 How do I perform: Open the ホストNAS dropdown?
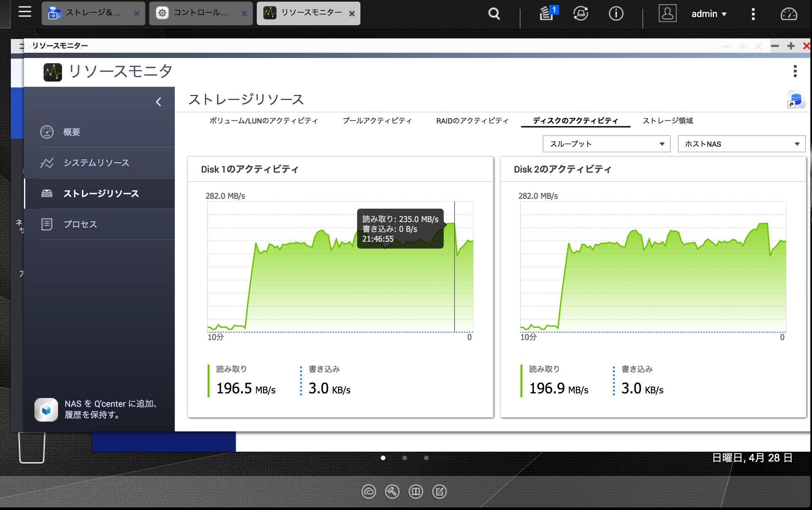(741, 144)
